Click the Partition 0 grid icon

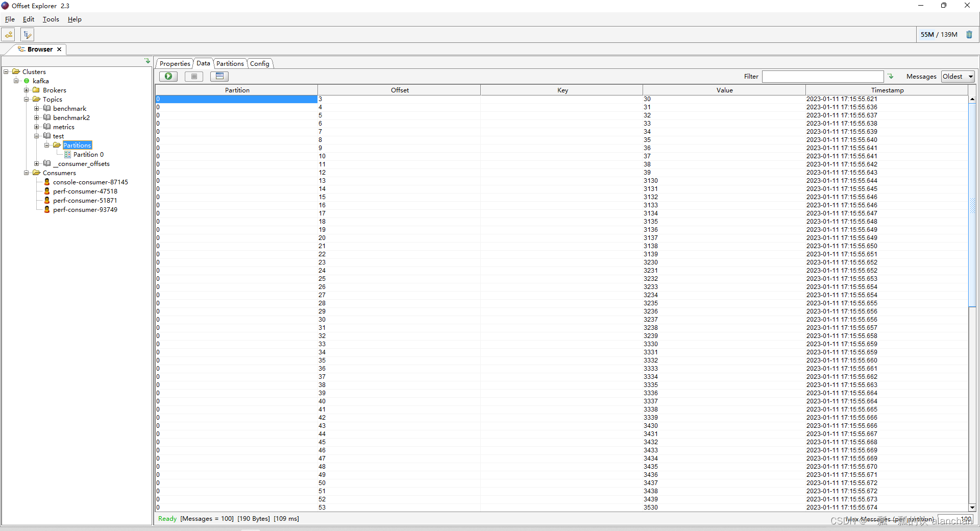[67, 155]
